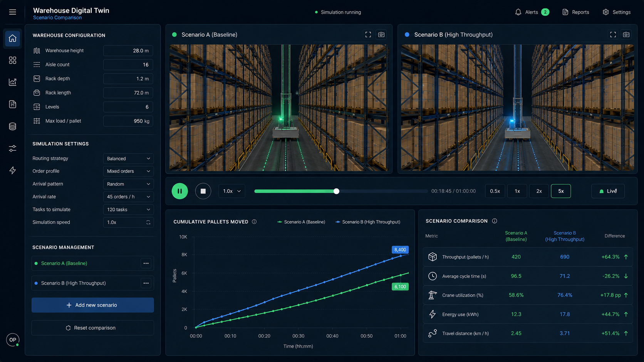Image resolution: width=644 pixels, height=362 pixels.
Task: Click the 8,400 chart data label
Action: (x=400, y=250)
